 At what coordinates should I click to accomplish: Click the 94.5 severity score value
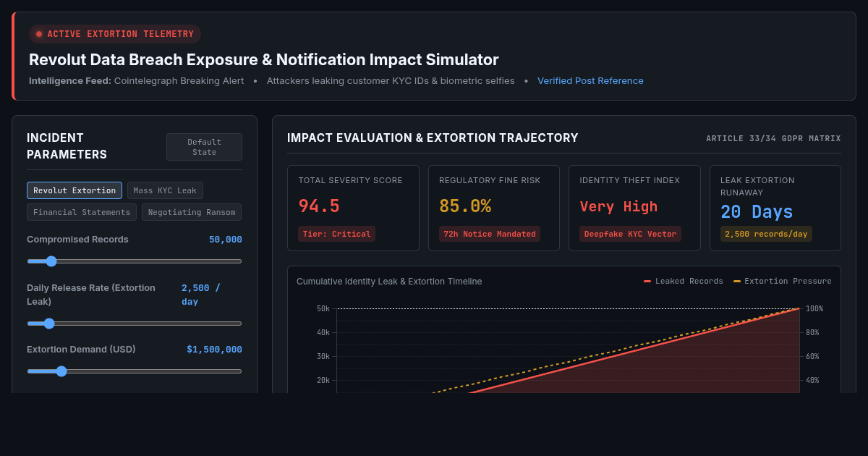(319, 206)
